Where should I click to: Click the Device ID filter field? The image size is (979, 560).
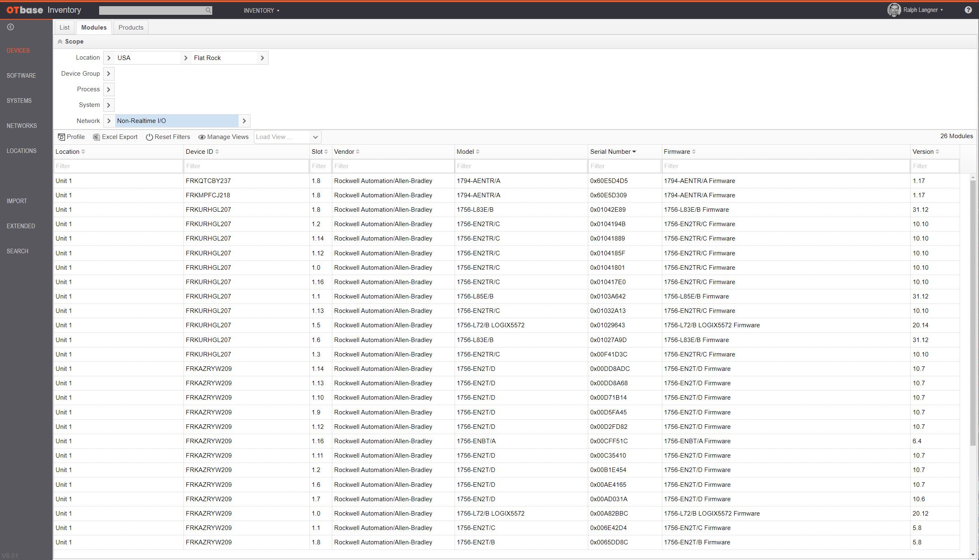[x=246, y=166]
